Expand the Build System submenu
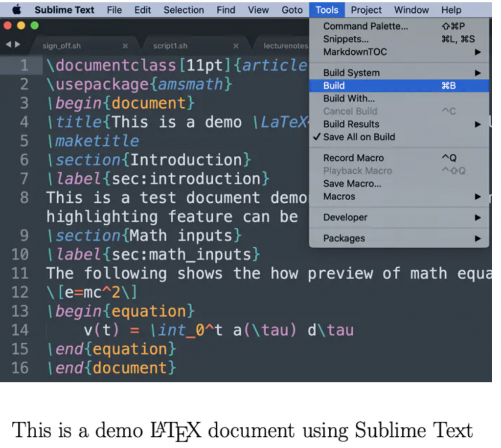Screen dimensions: 501x448 point(399,73)
